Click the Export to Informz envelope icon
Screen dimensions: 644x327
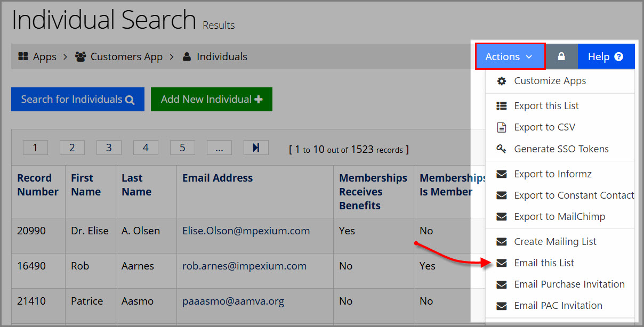[501, 174]
